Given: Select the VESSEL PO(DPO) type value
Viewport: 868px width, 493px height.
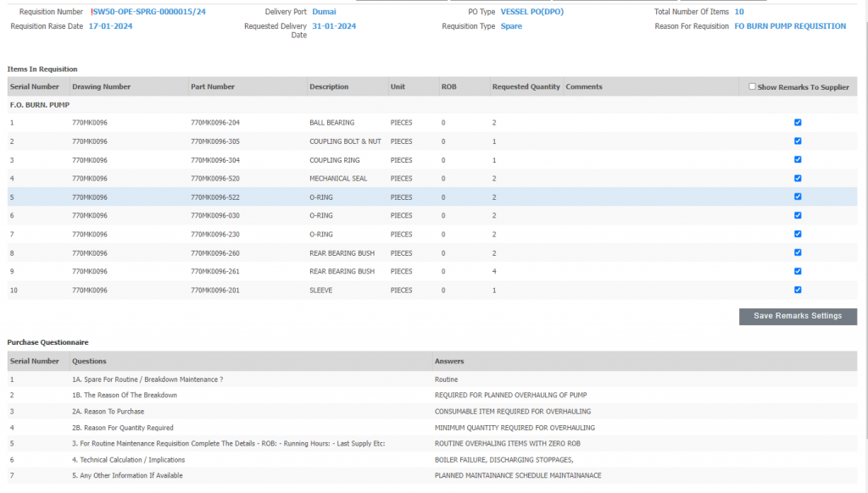Looking at the screenshot, I should point(531,13).
